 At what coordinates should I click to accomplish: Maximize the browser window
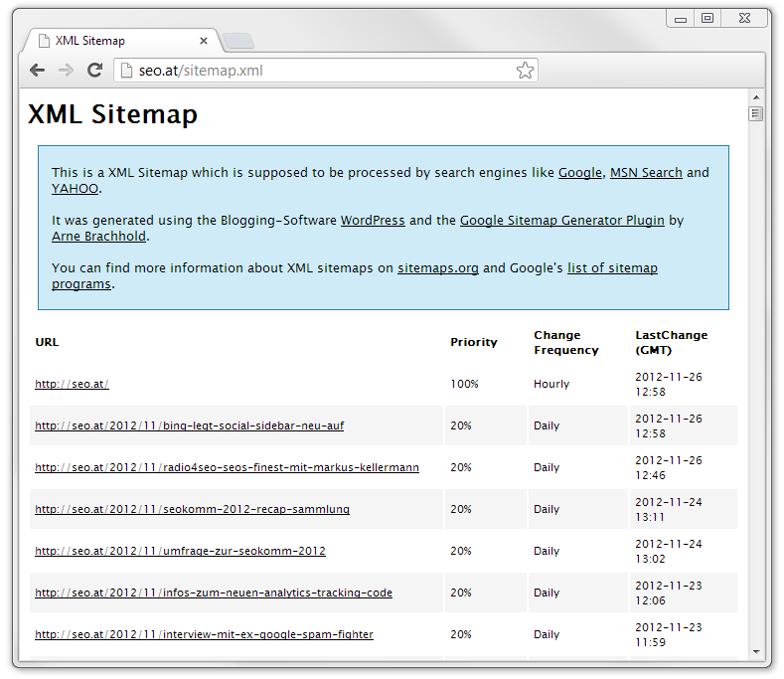pos(706,18)
